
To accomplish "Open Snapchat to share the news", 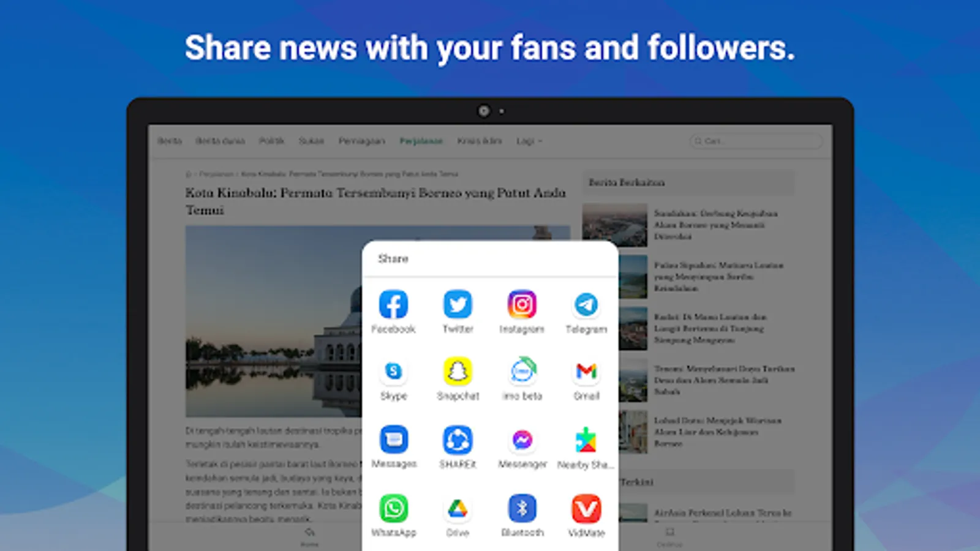I will point(458,371).
